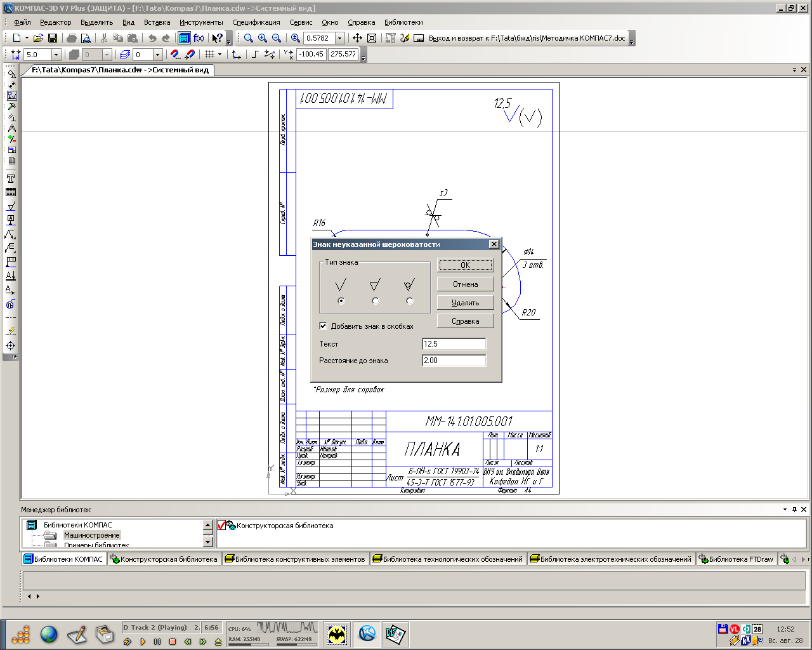
Task: Click the X coordinate field -100.45
Action: coord(311,55)
